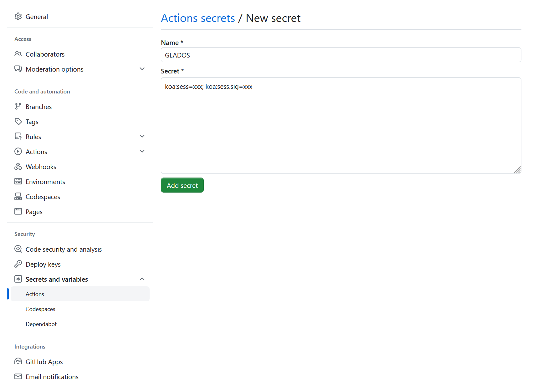Expand the Moderation options section
538x392 pixels.
(x=142, y=69)
